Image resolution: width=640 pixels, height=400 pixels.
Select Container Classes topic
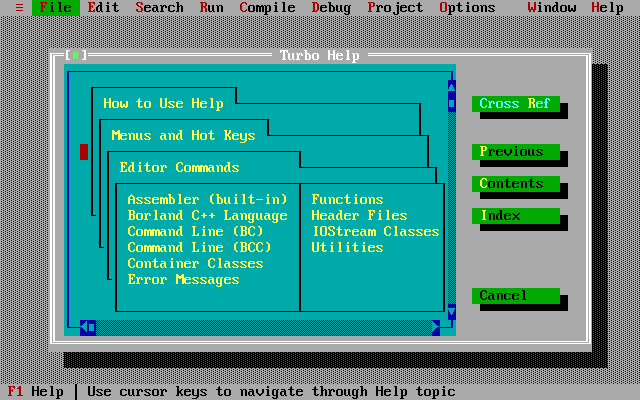click(195, 264)
